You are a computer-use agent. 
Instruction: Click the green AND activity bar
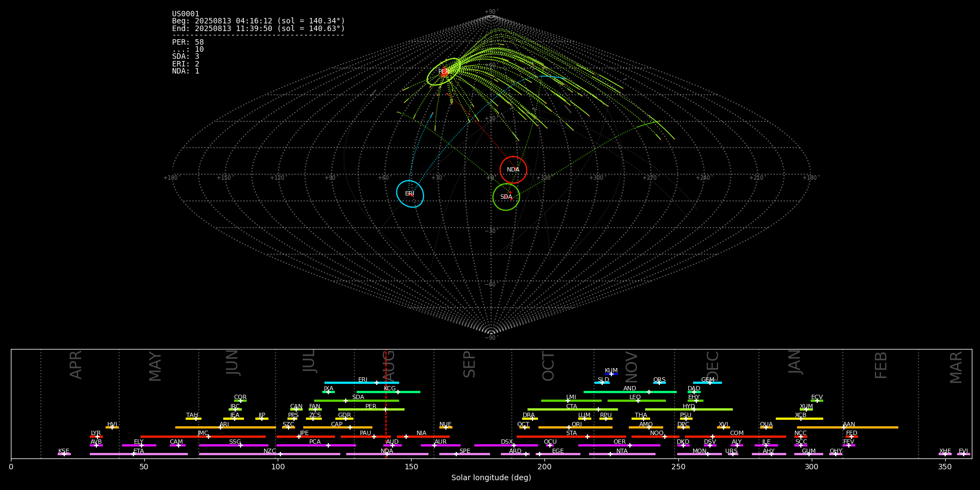[630, 392]
